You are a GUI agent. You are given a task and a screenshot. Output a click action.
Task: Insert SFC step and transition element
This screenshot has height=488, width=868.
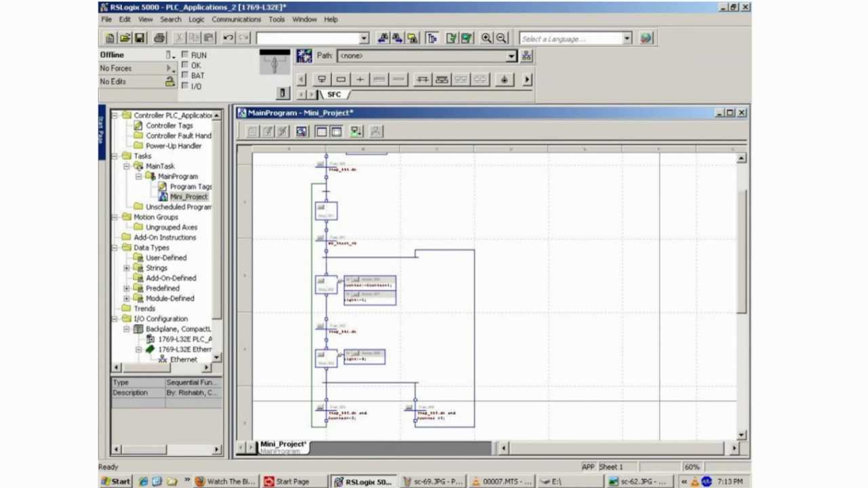[x=322, y=79]
